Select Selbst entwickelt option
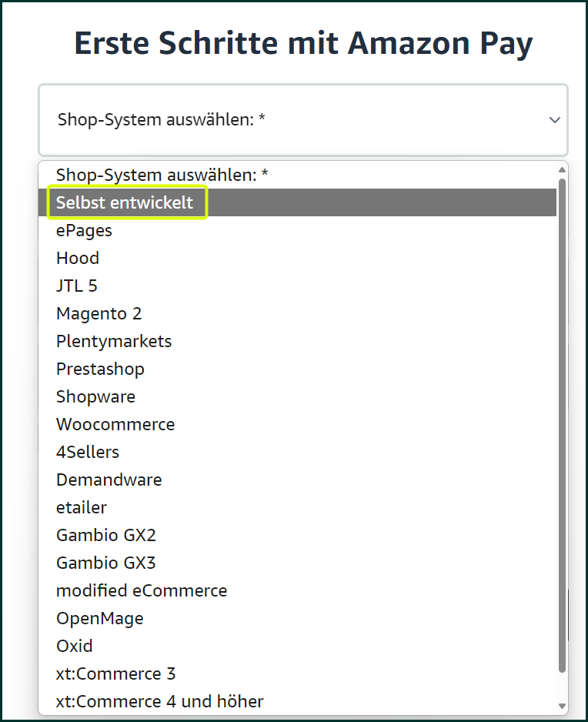Viewport: 588px width, 722px height. tap(297, 202)
